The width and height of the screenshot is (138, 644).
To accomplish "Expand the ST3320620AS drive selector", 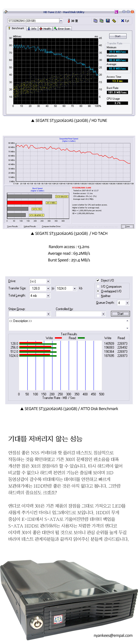I will coord(61,21).
